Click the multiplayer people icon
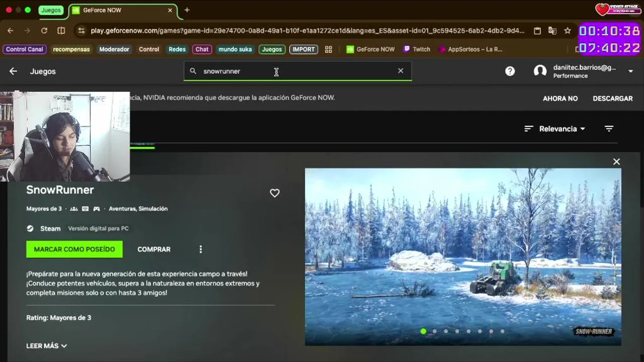Viewport: 644px width, 362px height. (74, 209)
